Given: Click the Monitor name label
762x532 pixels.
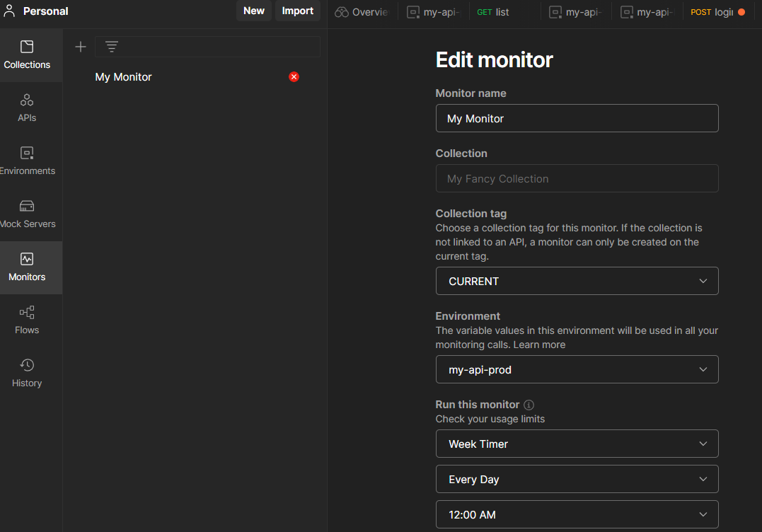Looking at the screenshot, I should click(471, 93).
